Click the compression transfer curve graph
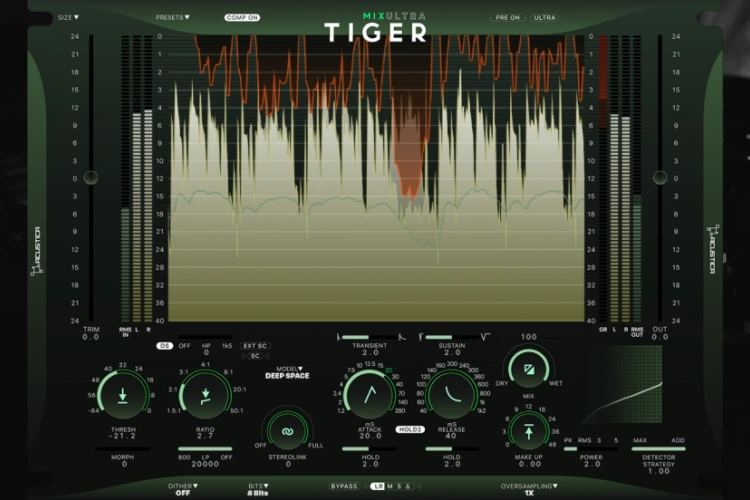This screenshot has width=750, height=500. (623, 384)
